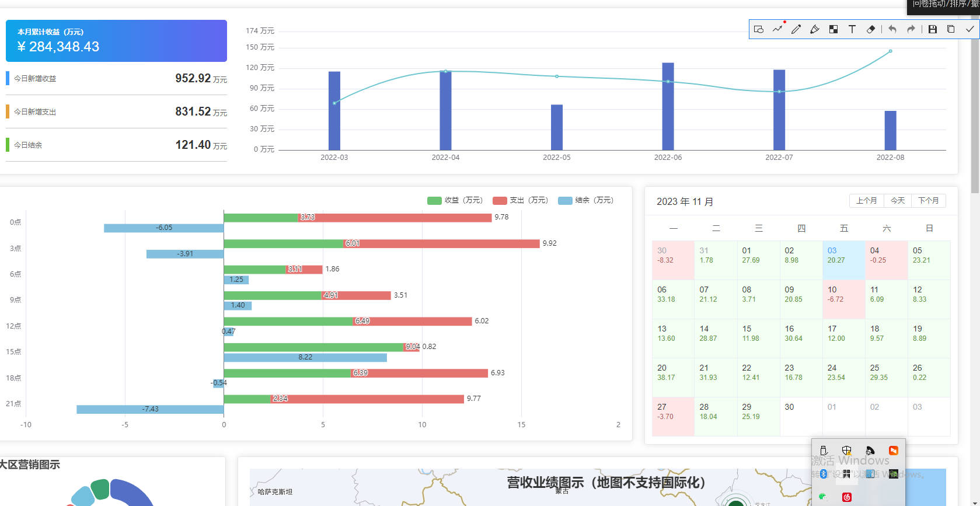Open NetEase Cloud Music tray icon

pos(847,497)
